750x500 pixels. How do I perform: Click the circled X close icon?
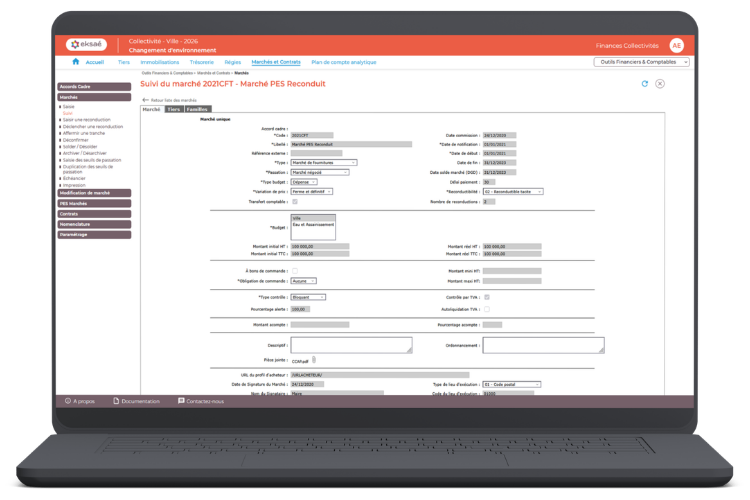pos(660,84)
